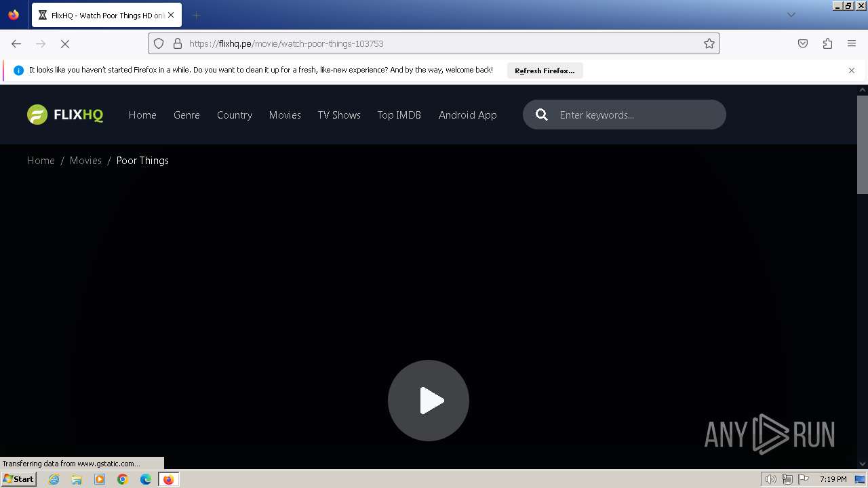The image size is (868, 488).
Task: Expand the list all tabs chevron
Action: (791, 15)
